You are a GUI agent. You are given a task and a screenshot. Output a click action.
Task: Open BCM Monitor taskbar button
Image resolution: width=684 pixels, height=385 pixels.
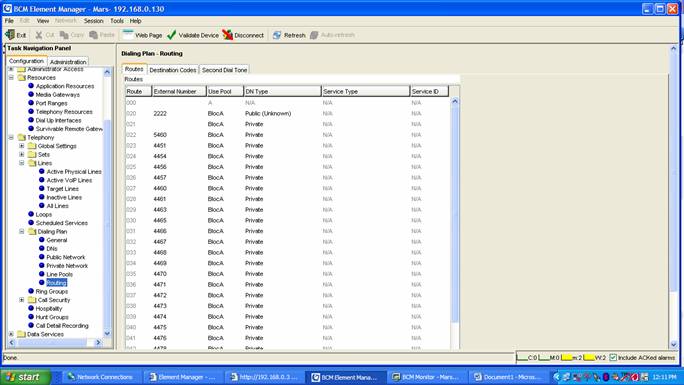point(427,377)
